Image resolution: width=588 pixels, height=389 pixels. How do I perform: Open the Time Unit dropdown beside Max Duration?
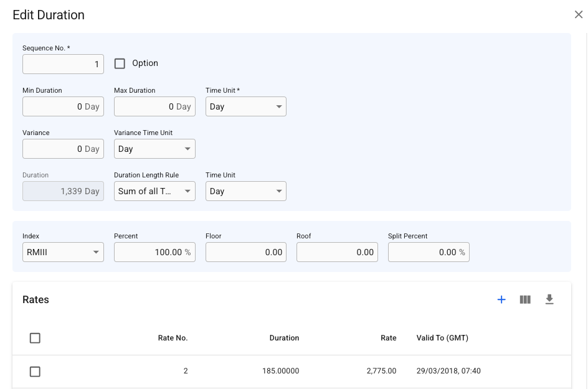[245, 106]
